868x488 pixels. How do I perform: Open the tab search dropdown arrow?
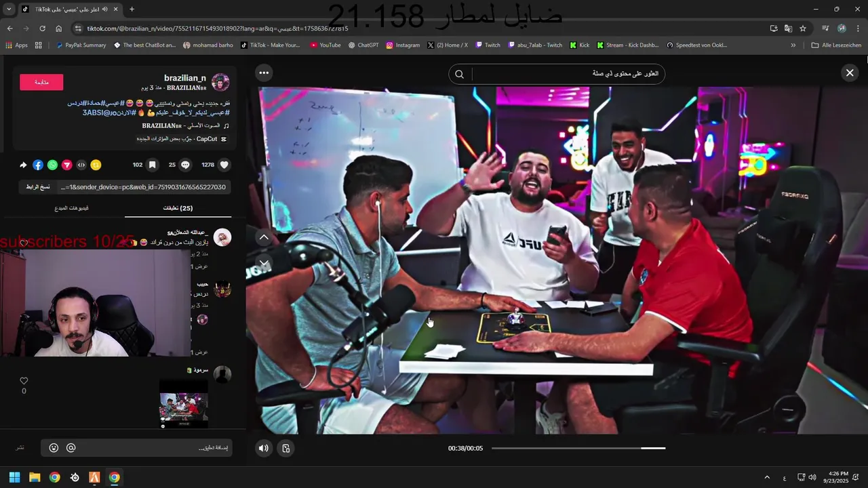(9, 9)
